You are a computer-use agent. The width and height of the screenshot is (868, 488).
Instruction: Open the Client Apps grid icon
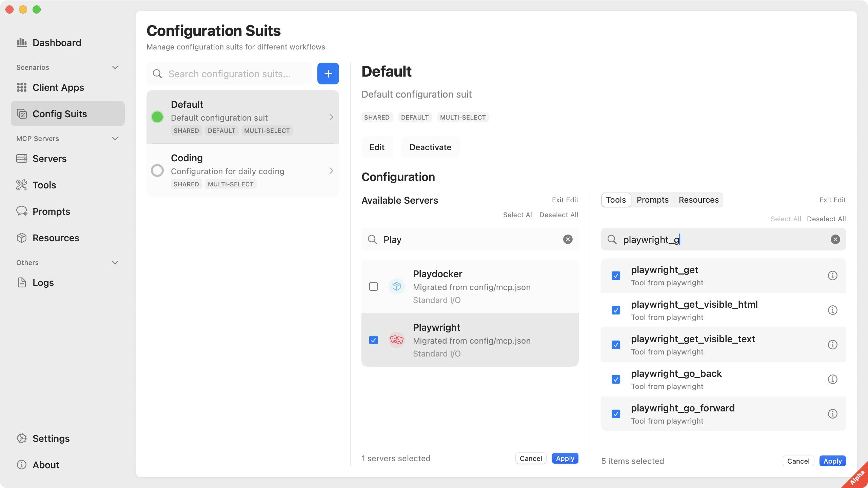22,87
